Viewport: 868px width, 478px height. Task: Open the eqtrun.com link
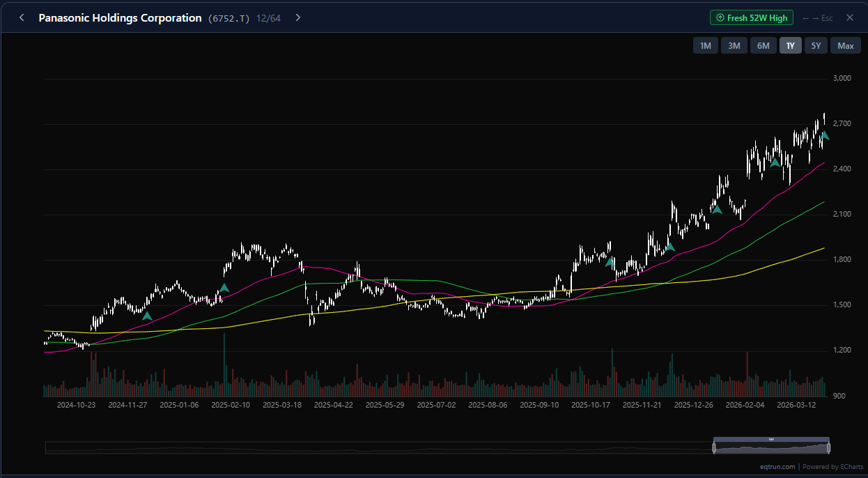[777, 467]
